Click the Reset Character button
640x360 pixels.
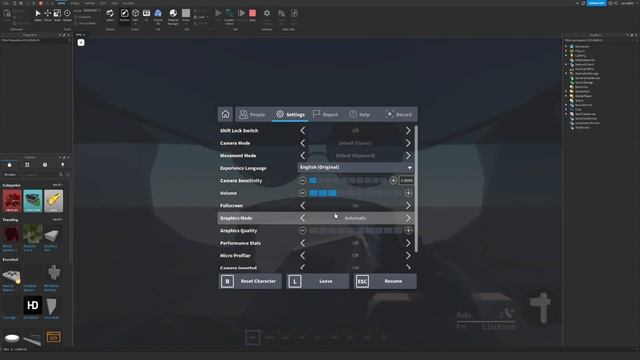pos(250,281)
